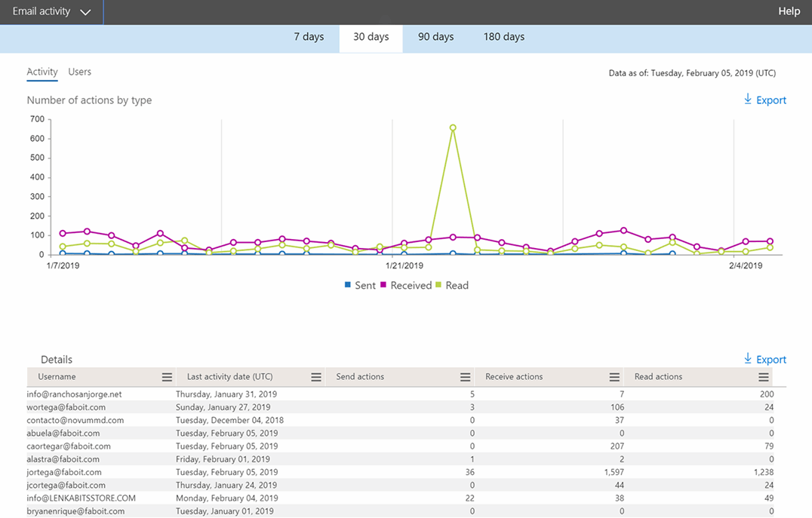Select the 90 days tab
Viewport: 812px width, 518px height.
point(436,36)
